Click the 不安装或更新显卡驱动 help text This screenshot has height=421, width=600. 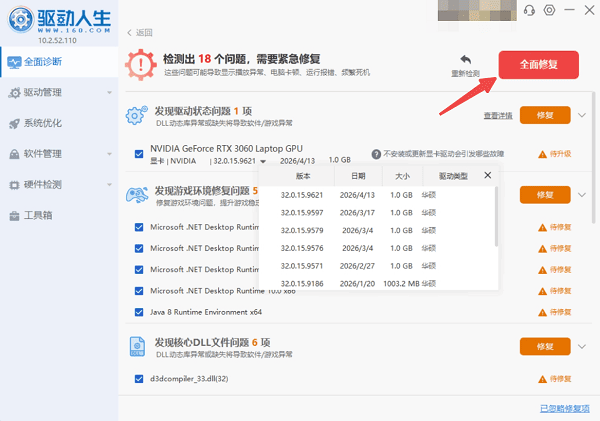coord(443,154)
